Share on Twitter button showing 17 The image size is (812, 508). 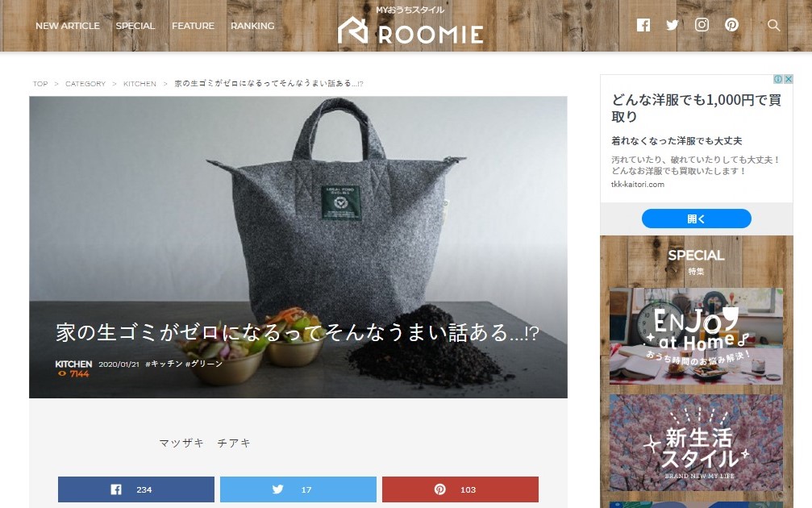(x=298, y=489)
